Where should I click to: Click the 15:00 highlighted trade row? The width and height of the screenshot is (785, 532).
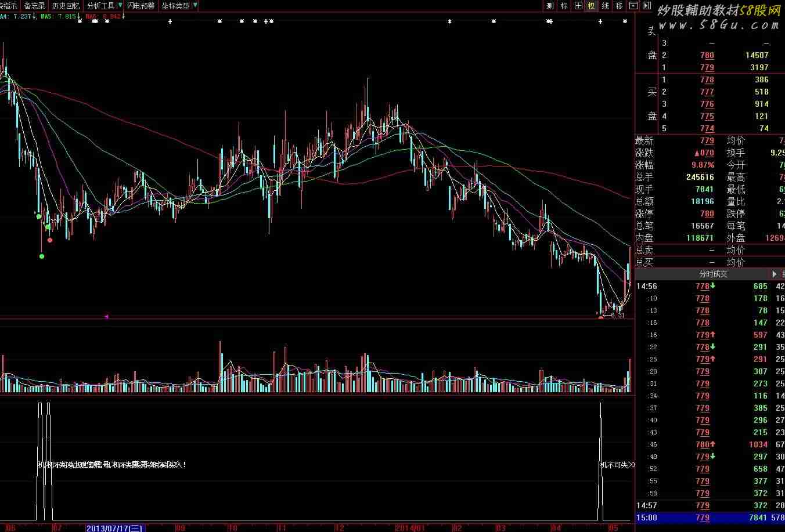[710, 517]
